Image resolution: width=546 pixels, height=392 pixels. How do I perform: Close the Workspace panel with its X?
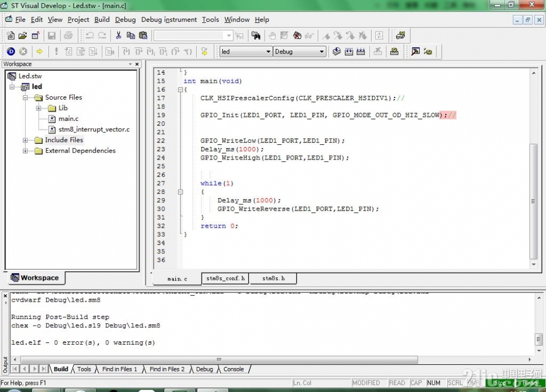137,64
